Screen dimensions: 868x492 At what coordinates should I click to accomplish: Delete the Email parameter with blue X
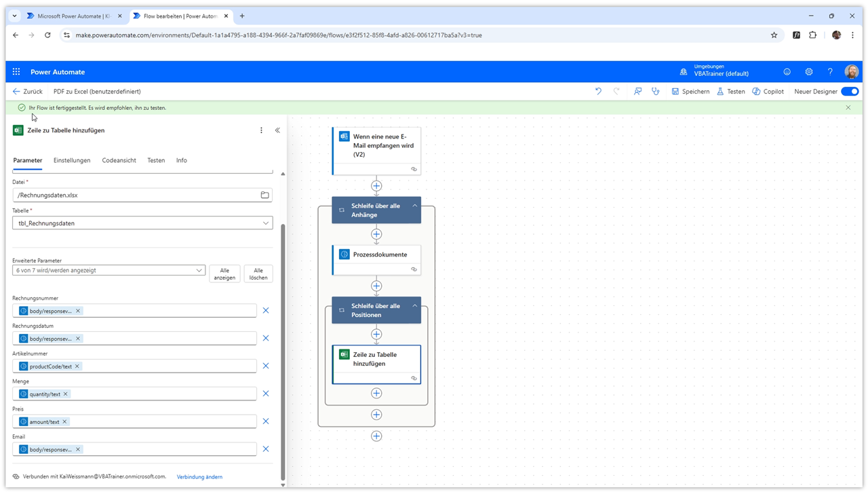click(x=266, y=449)
